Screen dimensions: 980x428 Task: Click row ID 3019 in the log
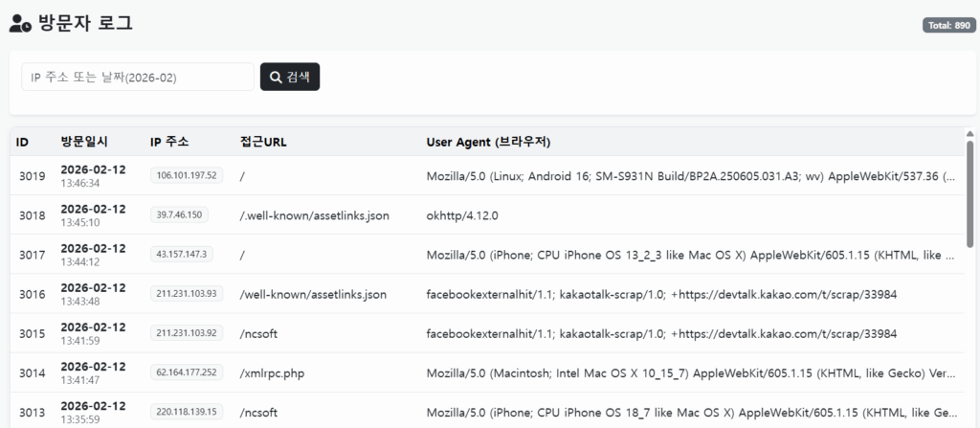point(32,176)
